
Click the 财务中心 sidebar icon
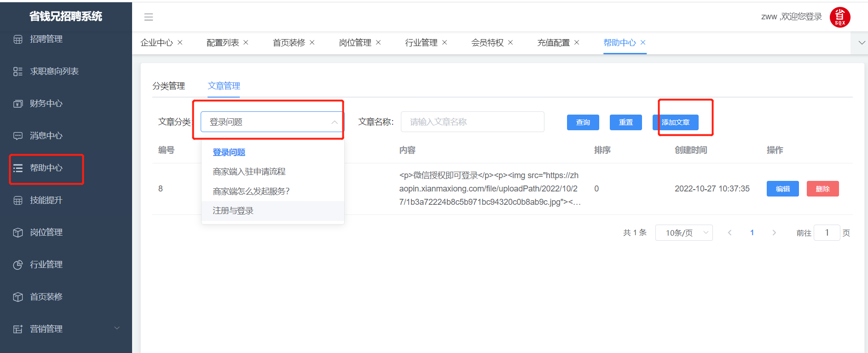pos(18,104)
